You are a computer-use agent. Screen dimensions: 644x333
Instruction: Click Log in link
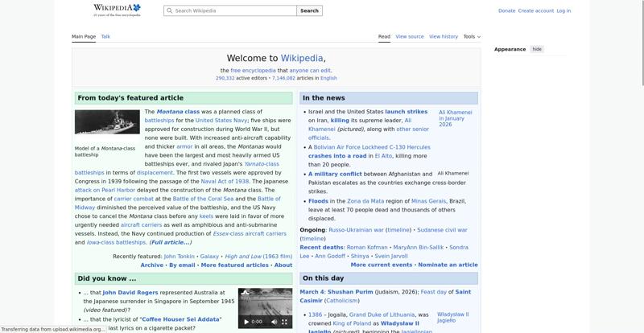[563, 11]
